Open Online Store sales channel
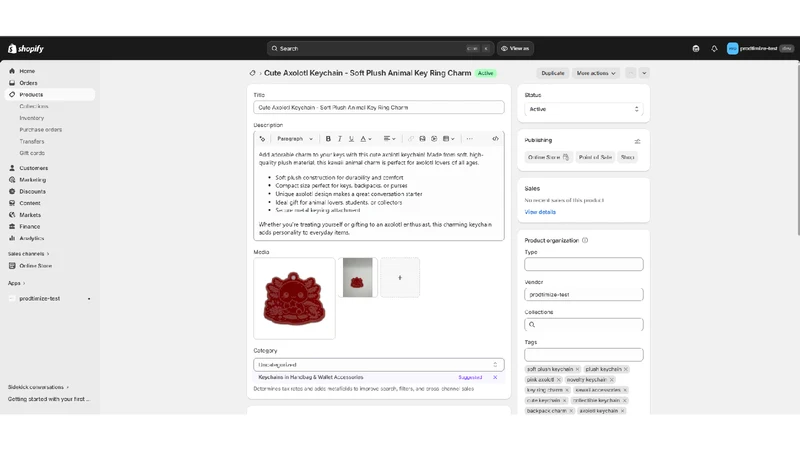 tap(35, 266)
